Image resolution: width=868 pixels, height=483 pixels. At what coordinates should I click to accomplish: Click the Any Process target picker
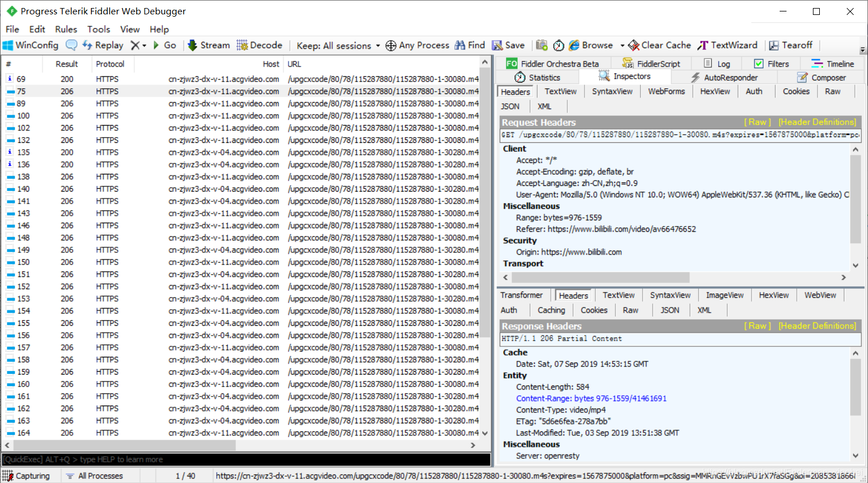[417, 45]
